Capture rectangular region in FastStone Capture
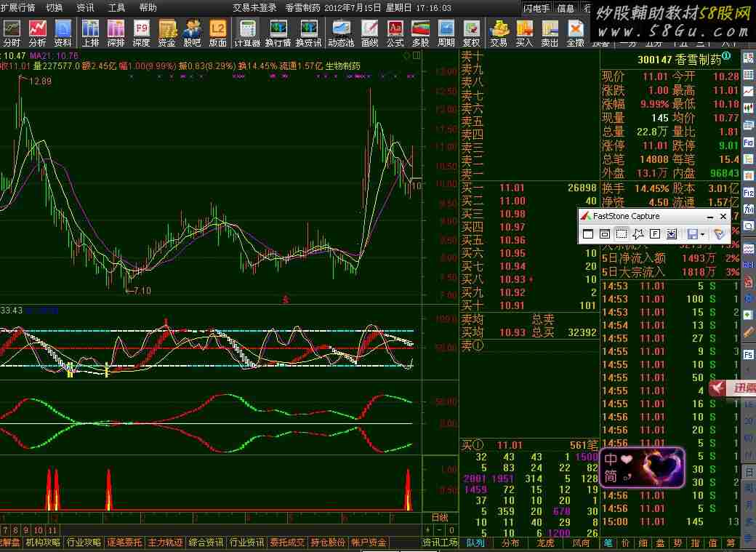 [622, 234]
